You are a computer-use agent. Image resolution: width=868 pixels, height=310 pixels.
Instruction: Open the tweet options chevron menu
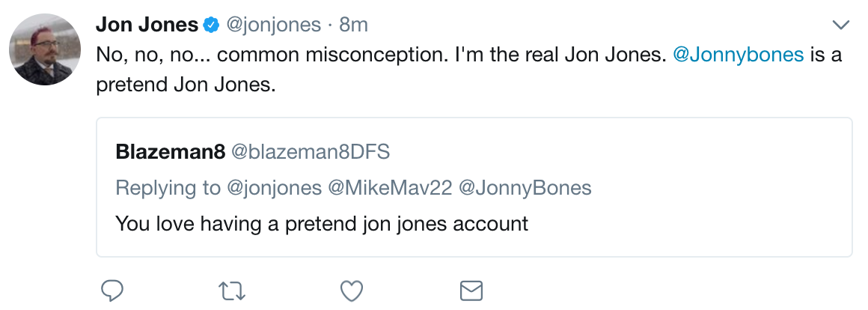[x=841, y=25]
